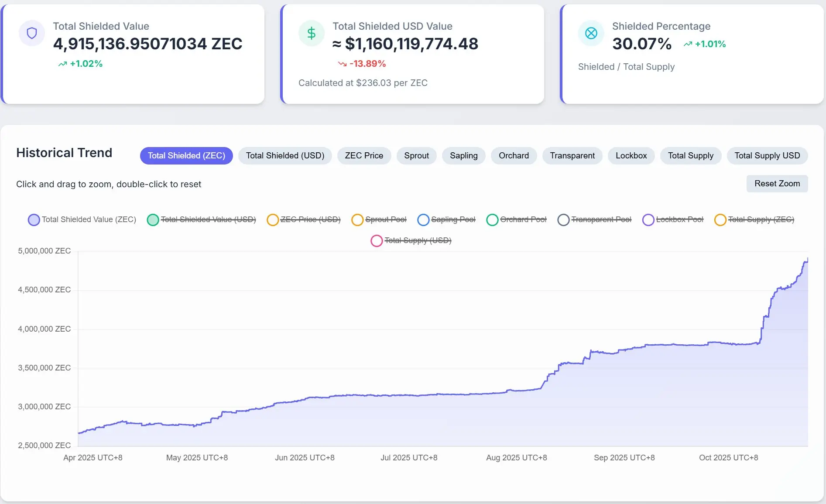Toggle the Total Supply (USD) legend series

click(411, 240)
